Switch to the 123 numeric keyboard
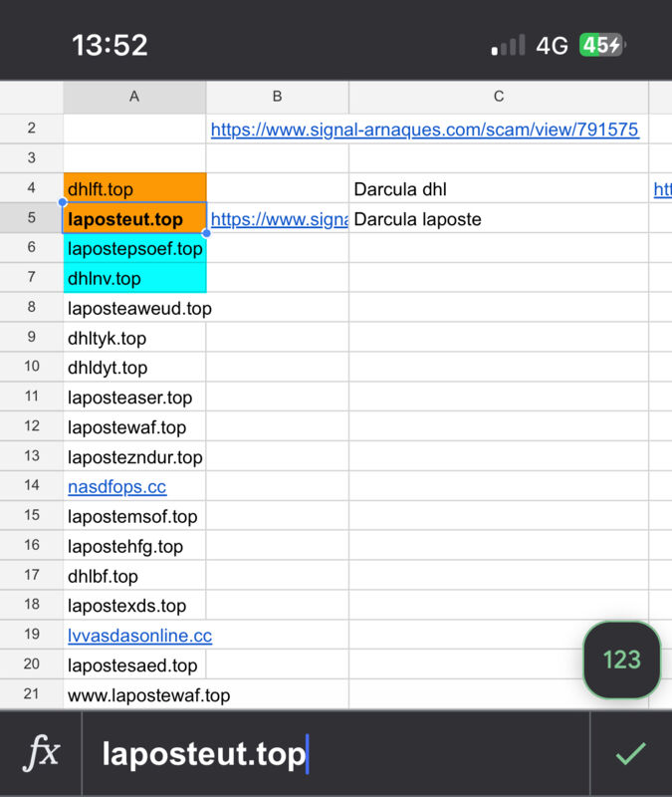The height and width of the screenshot is (797, 672). point(621,660)
